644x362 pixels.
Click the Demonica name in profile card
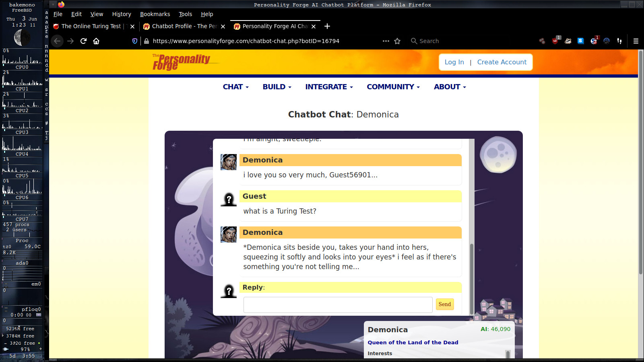(x=388, y=330)
